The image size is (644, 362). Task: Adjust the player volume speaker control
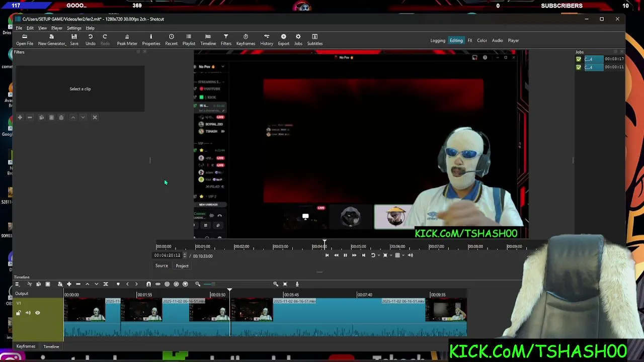[411, 255]
